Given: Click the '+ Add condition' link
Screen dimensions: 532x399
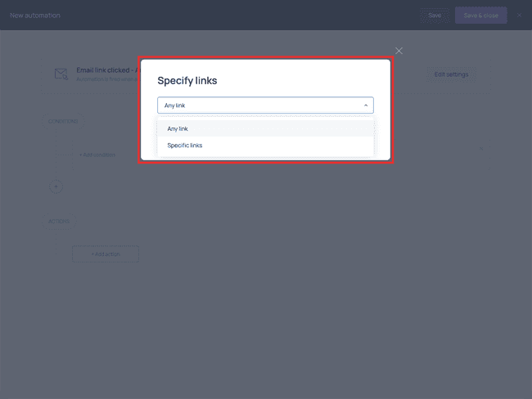Looking at the screenshot, I should click(97, 155).
